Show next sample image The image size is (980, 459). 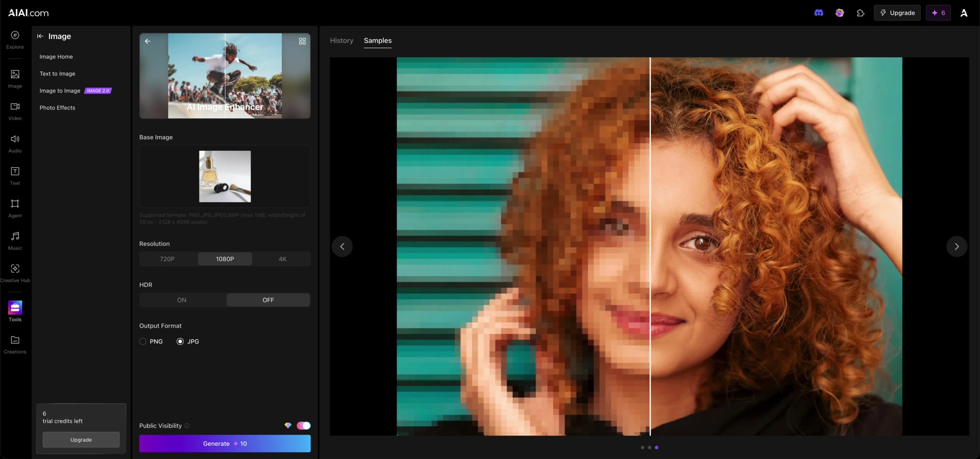coord(957,246)
